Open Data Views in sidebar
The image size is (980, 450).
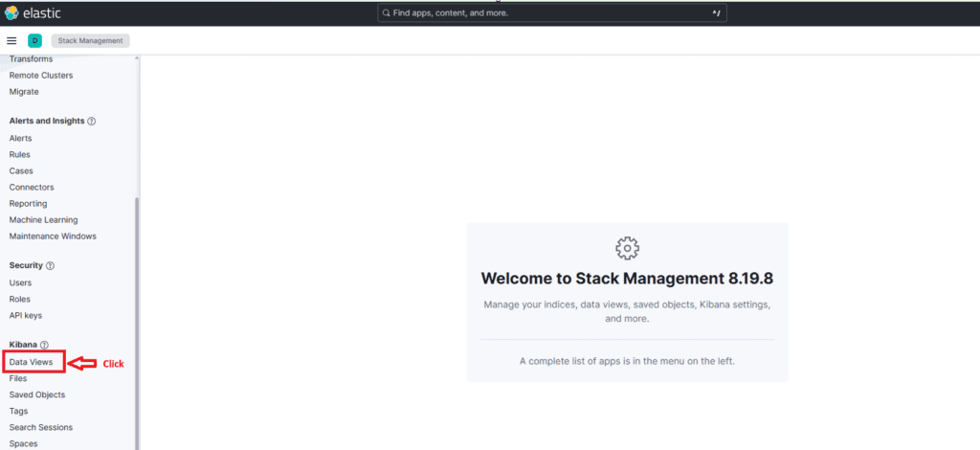click(x=31, y=363)
